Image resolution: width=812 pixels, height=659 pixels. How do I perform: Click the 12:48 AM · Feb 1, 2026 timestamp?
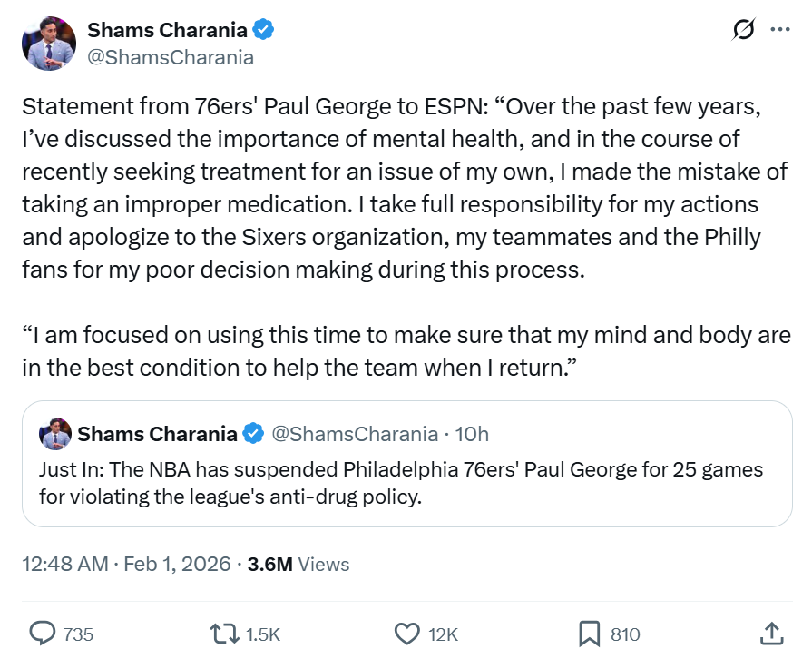click(125, 565)
